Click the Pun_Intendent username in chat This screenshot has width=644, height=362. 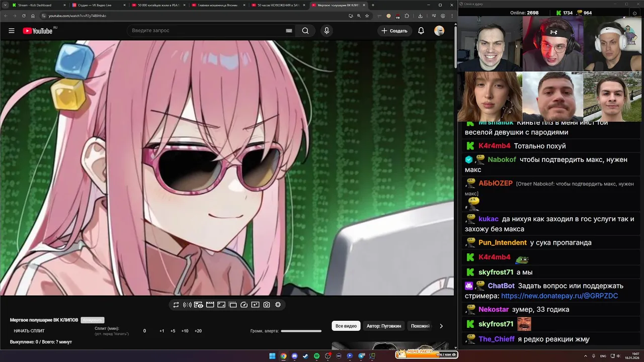(503, 242)
